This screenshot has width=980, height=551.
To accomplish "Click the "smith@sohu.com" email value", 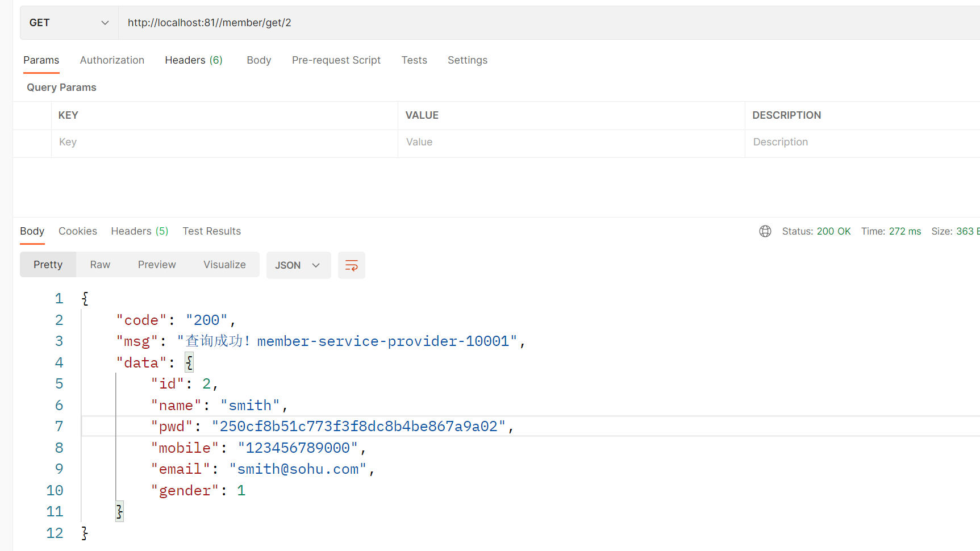I will [298, 469].
